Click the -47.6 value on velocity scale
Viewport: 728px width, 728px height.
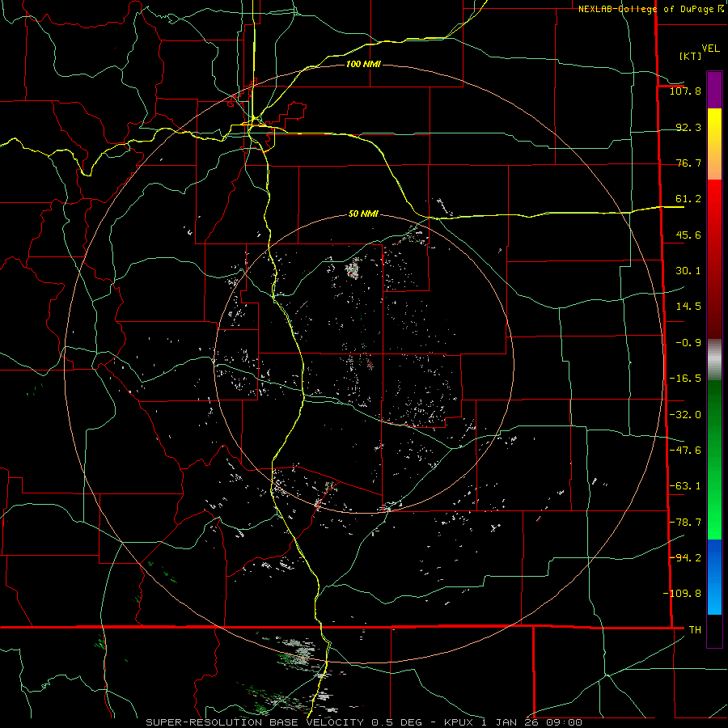(x=685, y=451)
